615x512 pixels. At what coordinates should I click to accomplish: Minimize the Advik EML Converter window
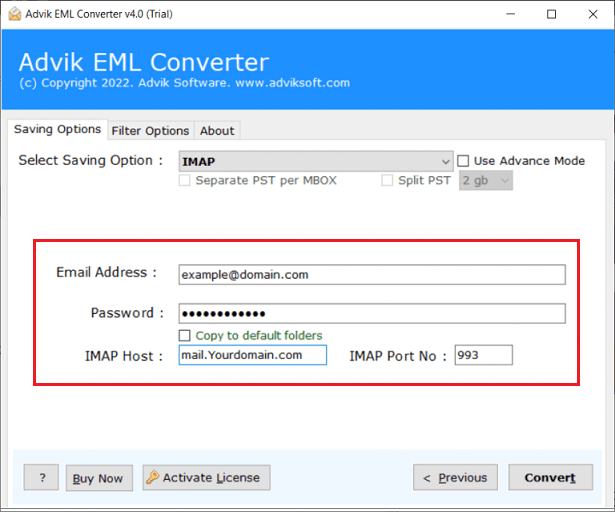[511, 14]
